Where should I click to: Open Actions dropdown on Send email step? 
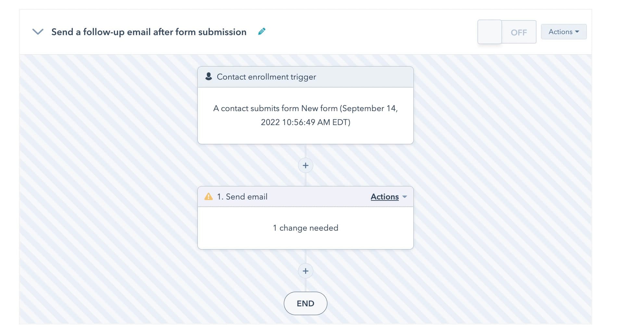click(389, 197)
